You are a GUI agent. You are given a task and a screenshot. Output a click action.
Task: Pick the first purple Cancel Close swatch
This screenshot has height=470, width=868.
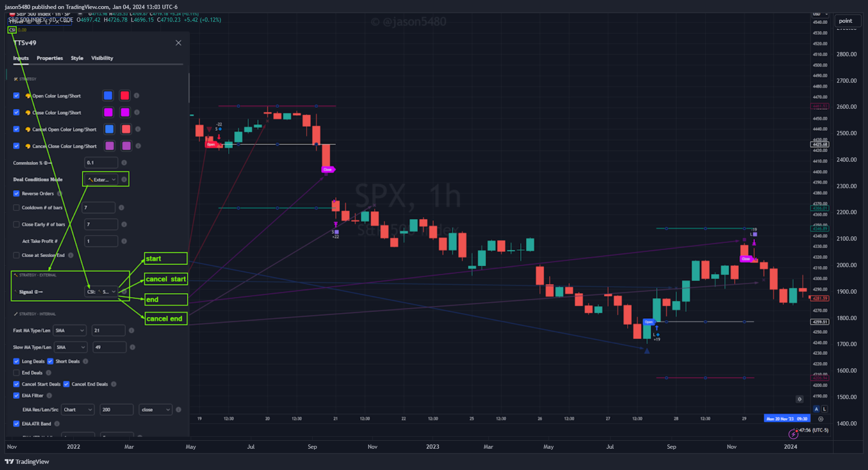pos(110,146)
